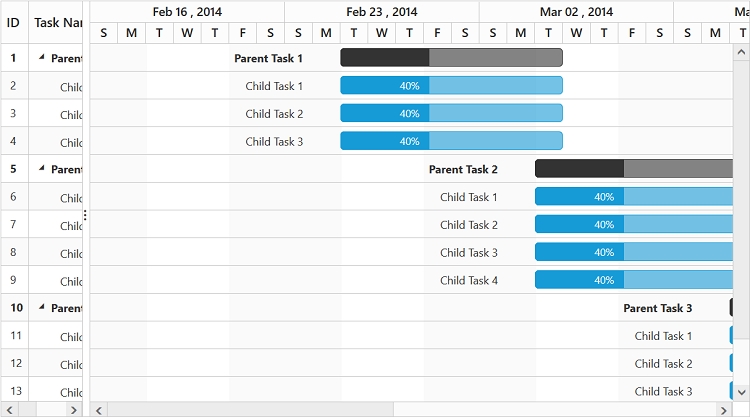Image resolution: width=750 pixels, height=417 pixels.
Task: Click the splitter handle dots between panes
Action: pos(85,215)
